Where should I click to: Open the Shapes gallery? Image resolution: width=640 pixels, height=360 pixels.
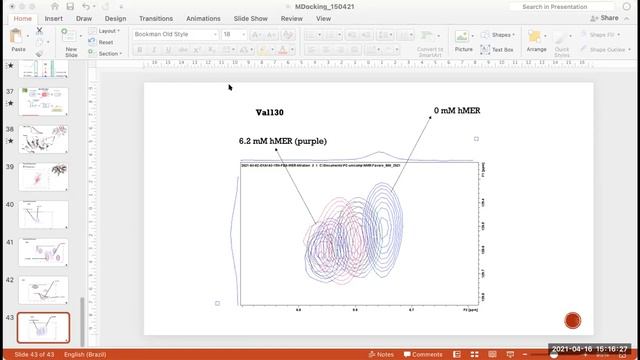point(497,35)
